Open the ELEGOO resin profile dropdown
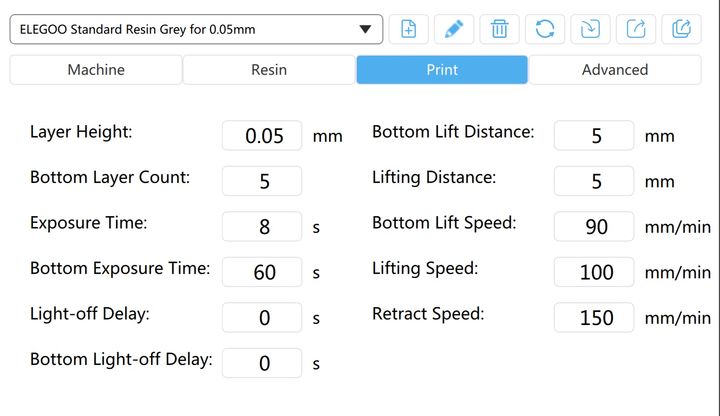The height and width of the screenshot is (416, 720). tap(196, 29)
